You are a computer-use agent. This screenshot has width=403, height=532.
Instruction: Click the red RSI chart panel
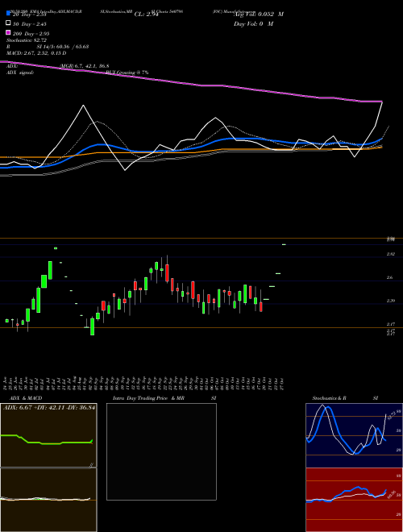click(354, 500)
